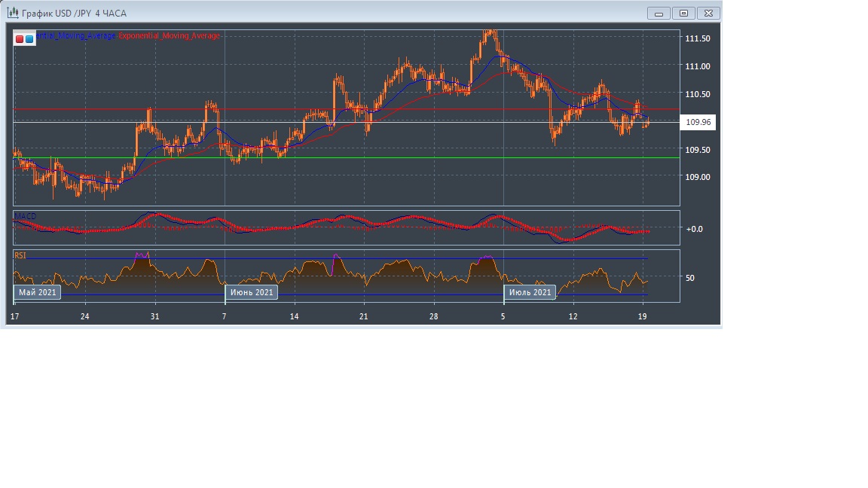Viewport: 868px width, 488px height.
Task: Select the Май 2021 timeline marker
Action: [x=38, y=292]
